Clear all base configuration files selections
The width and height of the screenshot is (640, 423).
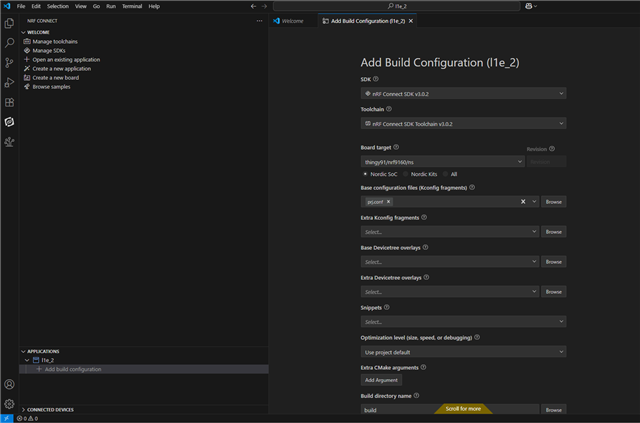point(523,201)
